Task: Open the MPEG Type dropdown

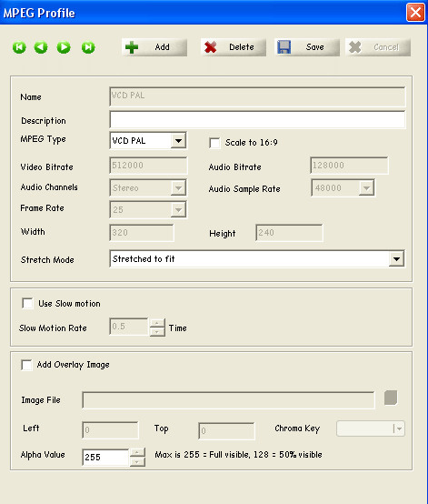Action: 178,140
